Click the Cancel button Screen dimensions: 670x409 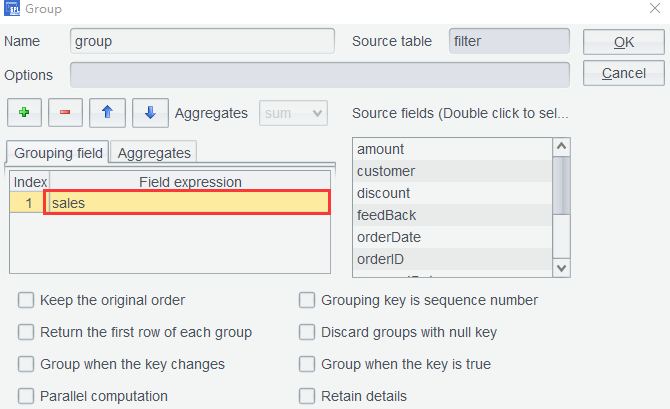pyautogui.click(x=623, y=73)
